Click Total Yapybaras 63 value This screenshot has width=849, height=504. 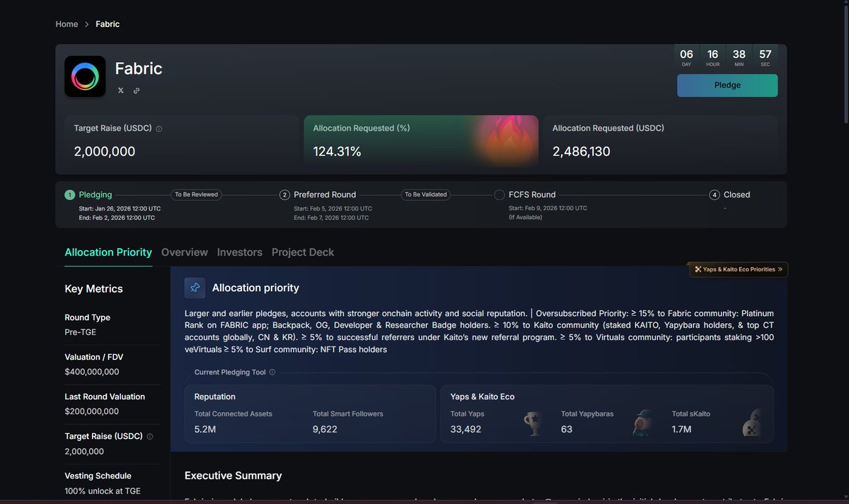pos(567,428)
